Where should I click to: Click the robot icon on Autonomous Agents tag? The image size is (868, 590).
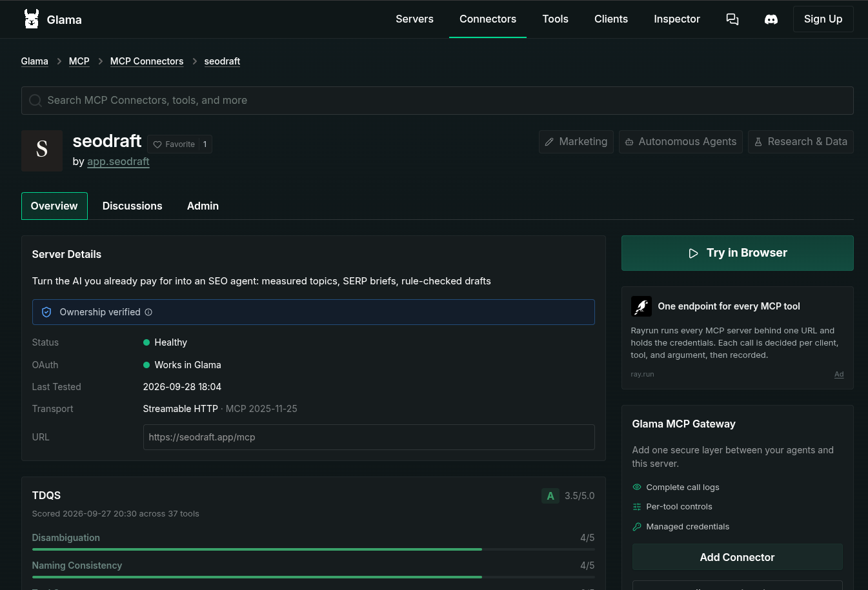[x=629, y=142]
